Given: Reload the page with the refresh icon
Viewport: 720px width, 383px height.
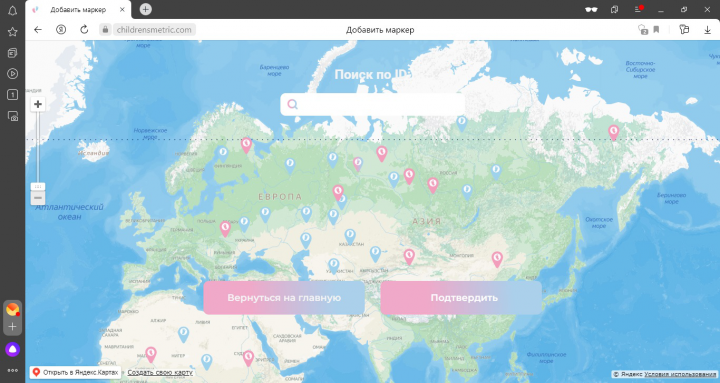Looking at the screenshot, I should click(84, 30).
